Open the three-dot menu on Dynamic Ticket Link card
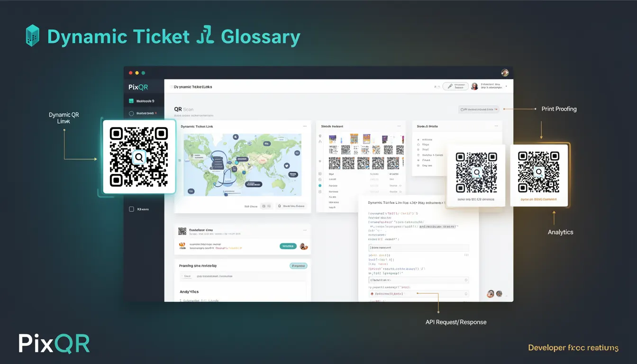The height and width of the screenshot is (364, 637). pos(305,126)
